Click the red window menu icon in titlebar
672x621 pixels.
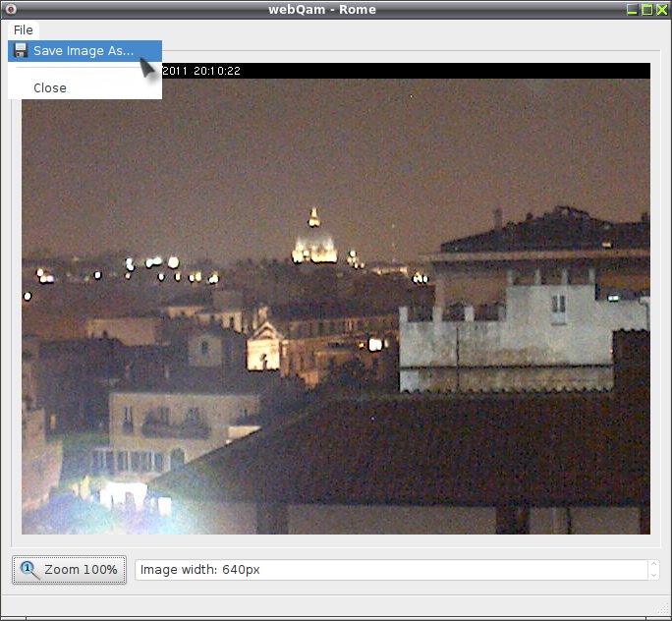11,9
